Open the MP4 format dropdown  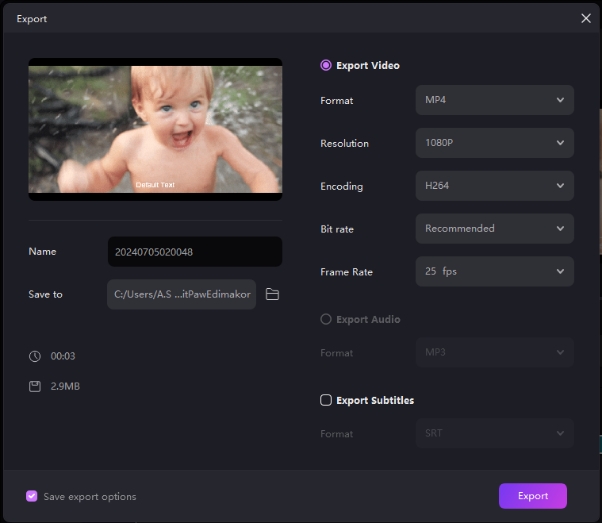pyautogui.click(x=494, y=100)
